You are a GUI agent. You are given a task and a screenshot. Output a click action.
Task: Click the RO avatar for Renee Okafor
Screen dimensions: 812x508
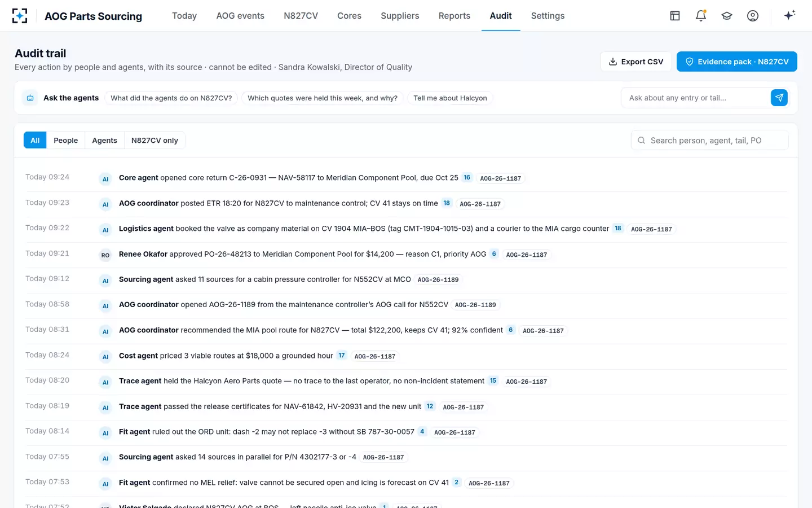(x=105, y=255)
